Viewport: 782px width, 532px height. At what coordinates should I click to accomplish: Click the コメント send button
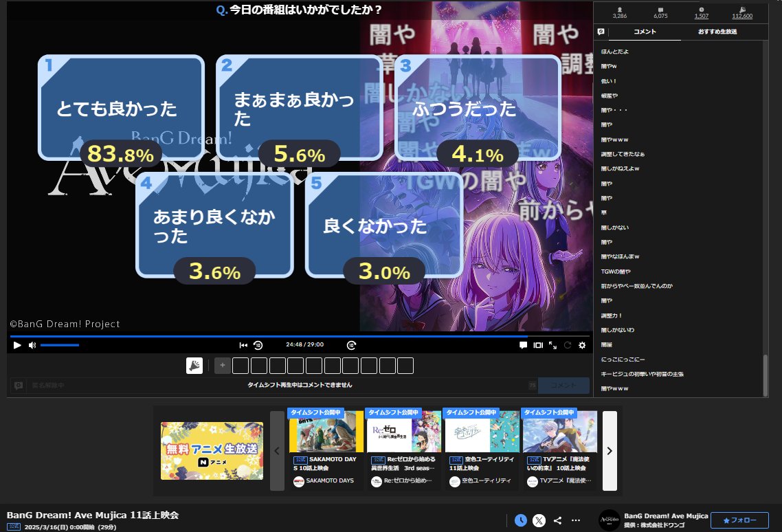563,386
